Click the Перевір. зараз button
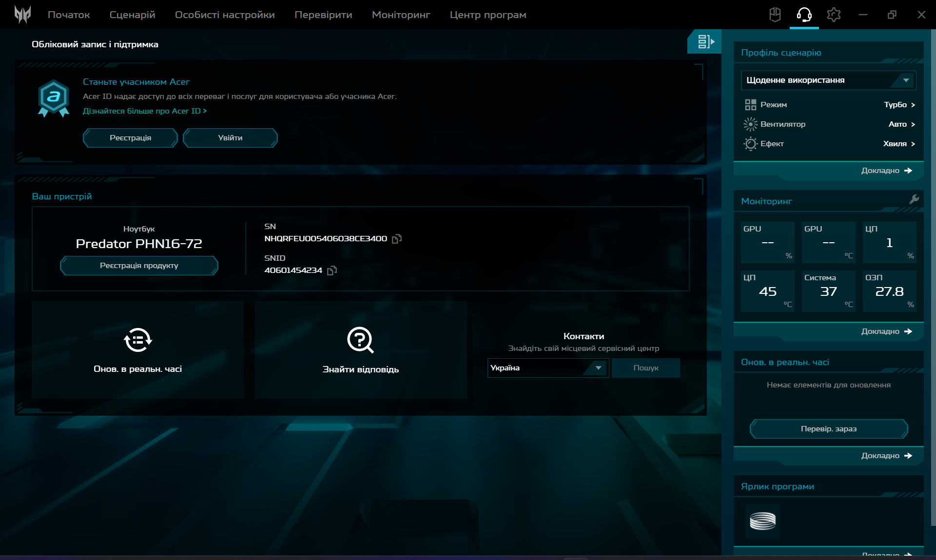The width and height of the screenshot is (936, 560). [828, 429]
